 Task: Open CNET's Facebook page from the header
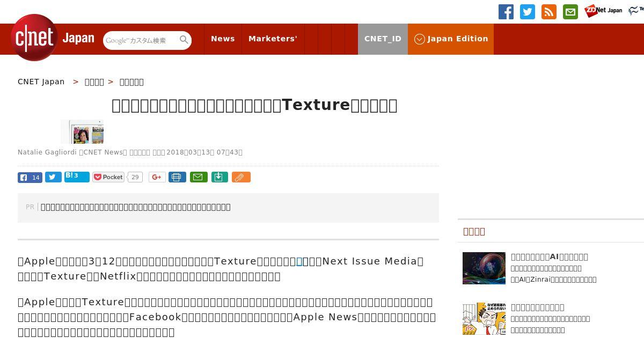pos(506,12)
